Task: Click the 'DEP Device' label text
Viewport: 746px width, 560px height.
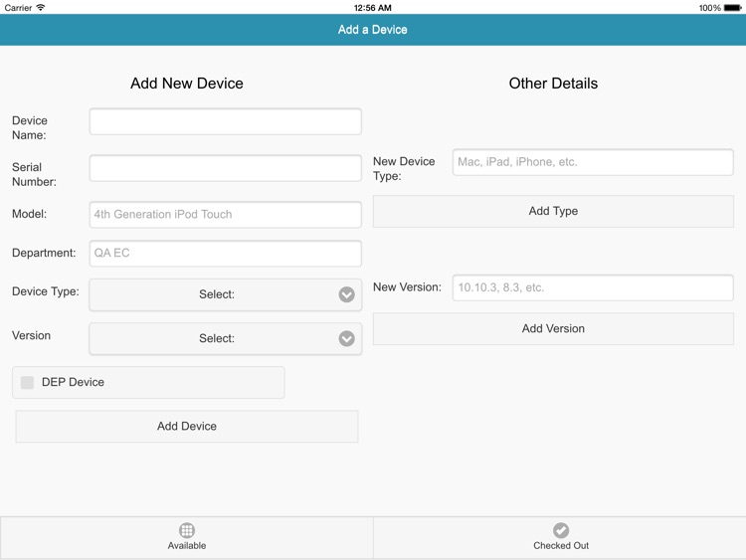Action: click(73, 382)
